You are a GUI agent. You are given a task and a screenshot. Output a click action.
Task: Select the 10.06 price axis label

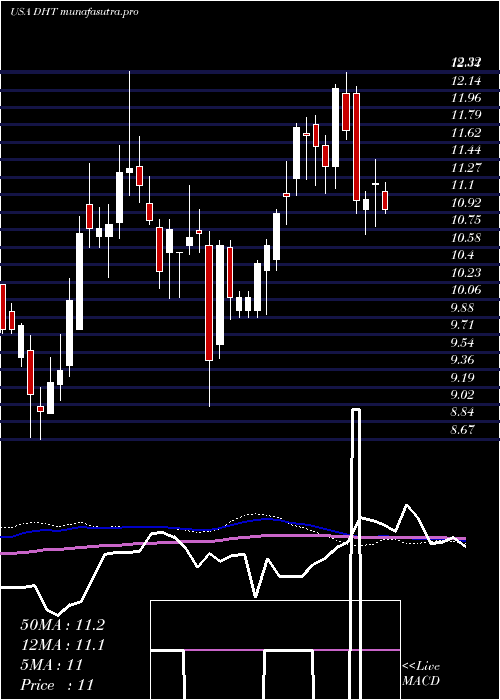(x=466, y=290)
